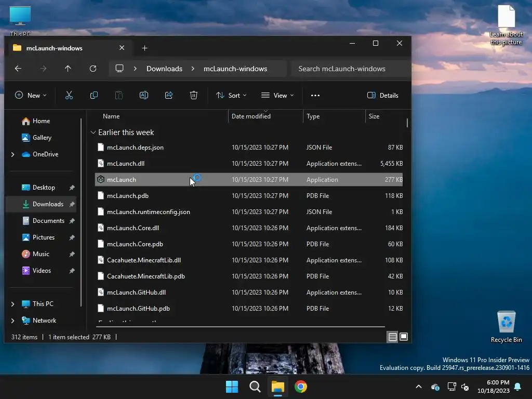Click the Delete trash can icon
This screenshot has height=399, width=532.
[x=194, y=96]
